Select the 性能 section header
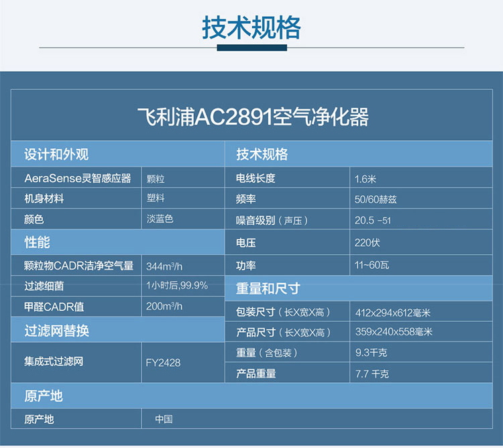The height and width of the screenshot is (448, 503). point(38,242)
